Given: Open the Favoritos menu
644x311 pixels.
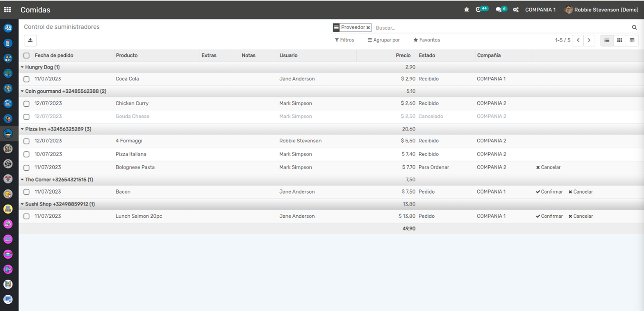Looking at the screenshot, I should coord(426,40).
